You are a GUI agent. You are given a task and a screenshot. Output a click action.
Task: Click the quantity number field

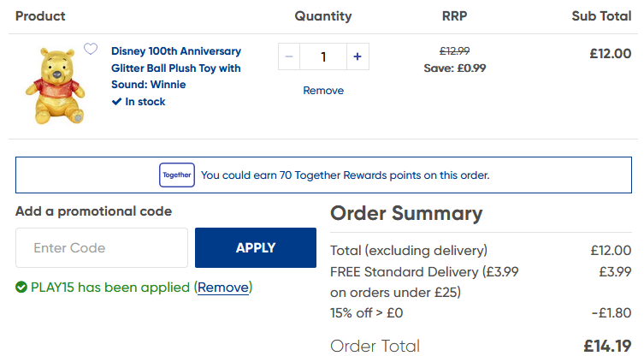pos(323,56)
